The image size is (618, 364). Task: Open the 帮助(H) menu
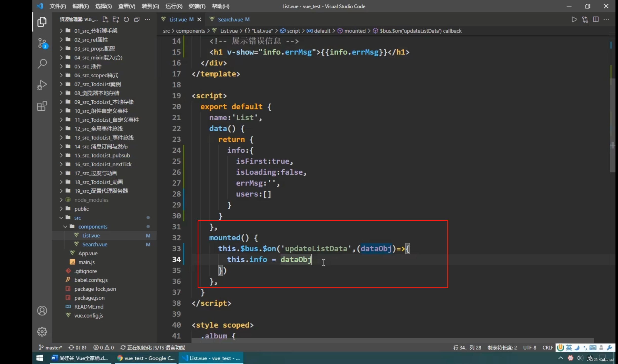point(221,6)
